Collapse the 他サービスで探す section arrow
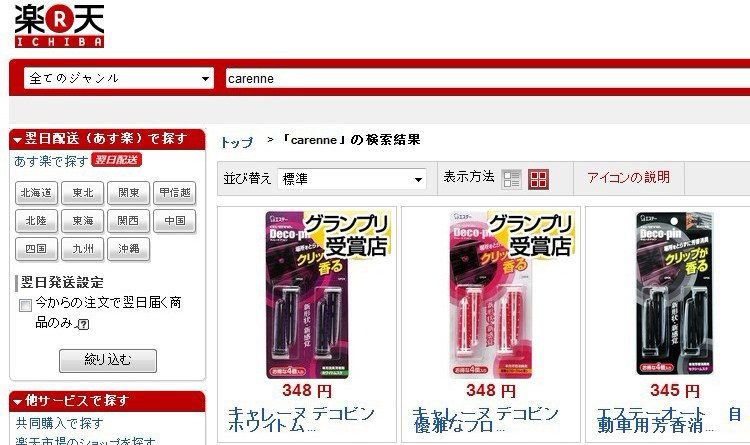Image resolution: width=750 pixels, height=445 pixels. (18, 401)
